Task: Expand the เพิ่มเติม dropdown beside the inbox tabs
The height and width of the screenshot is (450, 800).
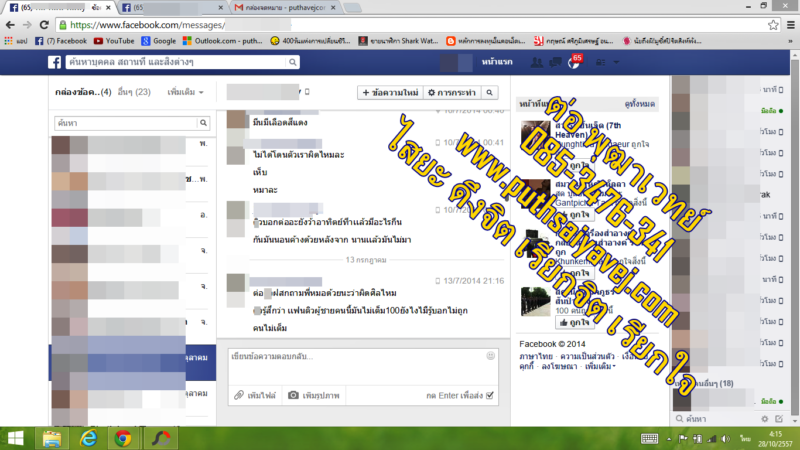Action: pyautogui.click(x=185, y=92)
